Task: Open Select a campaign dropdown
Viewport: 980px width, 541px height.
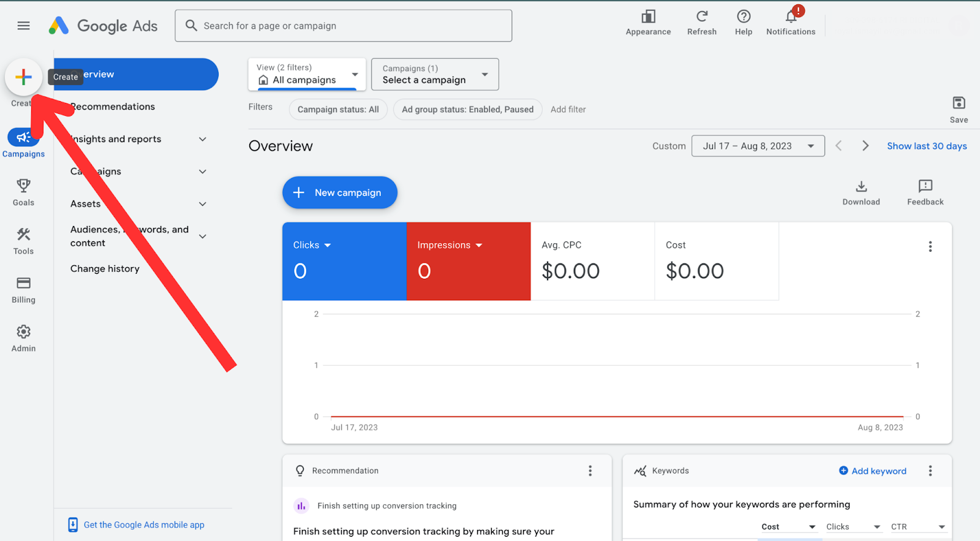Action: [x=435, y=74]
